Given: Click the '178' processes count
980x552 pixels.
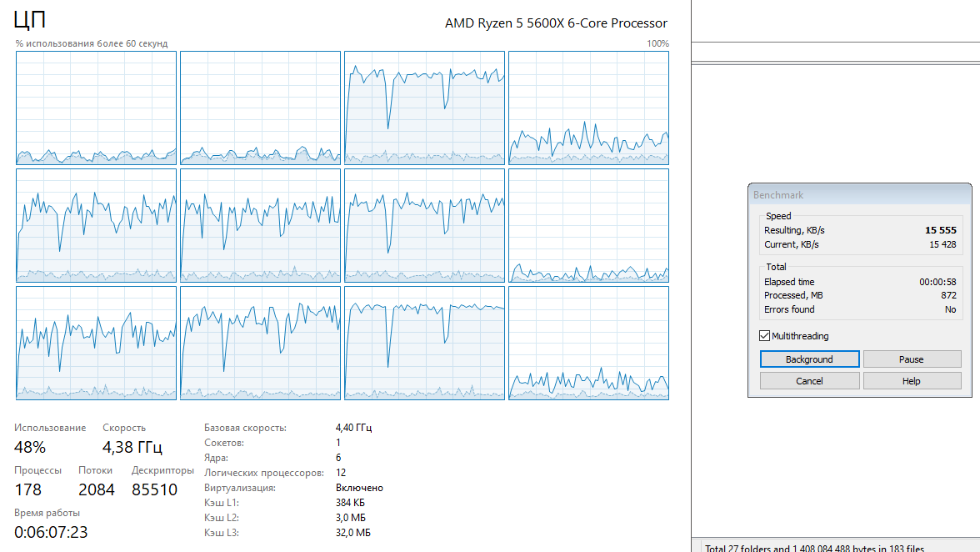Looking at the screenshot, I should click(x=28, y=489).
